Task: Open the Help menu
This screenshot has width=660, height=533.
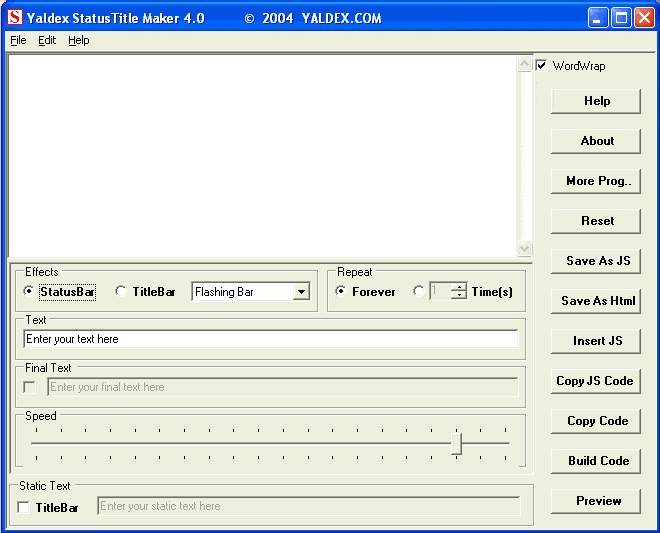Action: 79,40
